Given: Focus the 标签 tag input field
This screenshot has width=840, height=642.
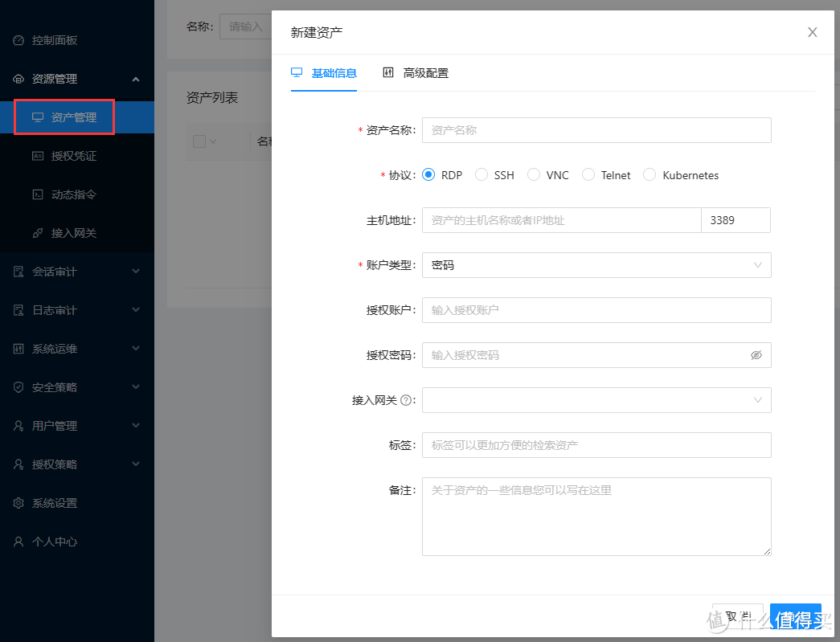Looking at the screenshot, I should (x=596, y=445).
